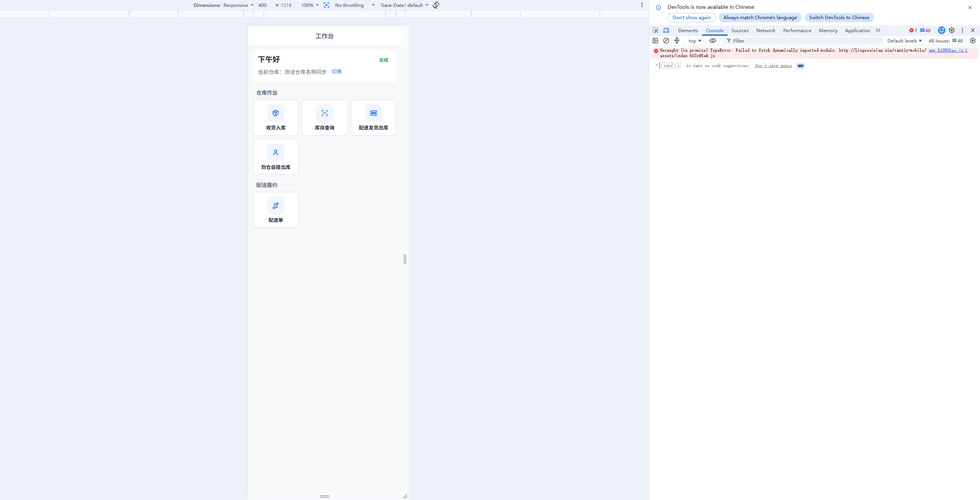Switch to the Memory tab

pyautogui.click(x=828, y=30)
